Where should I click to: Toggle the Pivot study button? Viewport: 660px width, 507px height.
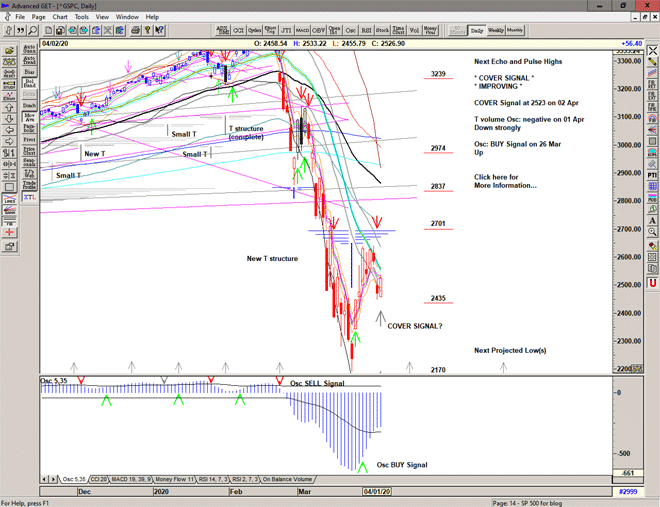point(29,139)
